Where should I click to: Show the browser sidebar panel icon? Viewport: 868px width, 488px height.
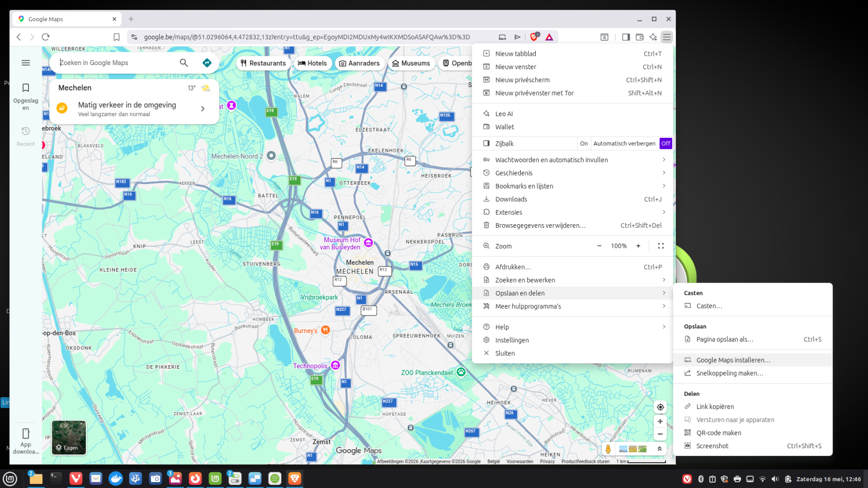(626, 37)
